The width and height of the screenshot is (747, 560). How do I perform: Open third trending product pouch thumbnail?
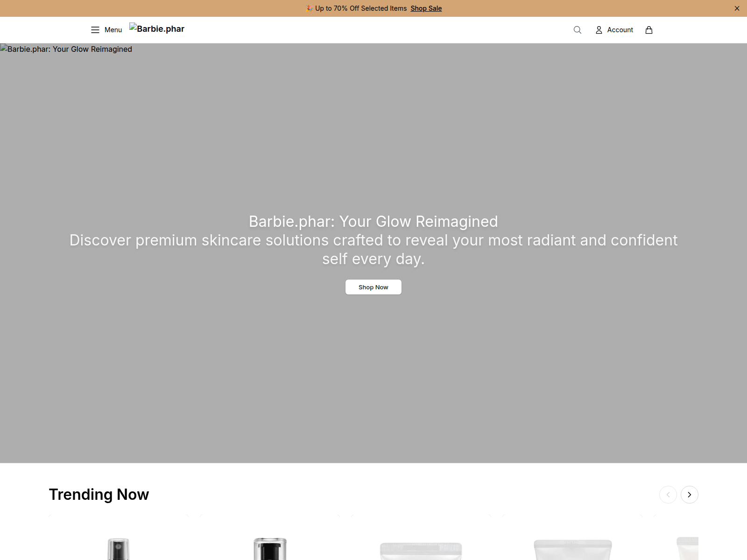[421, 551]
